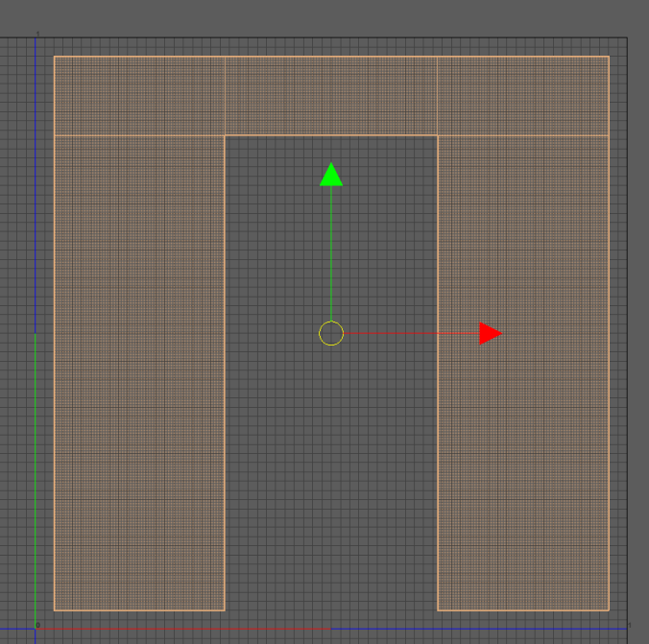Select the top-middle UV face above the gizmo
Viewport: 649px width, 644px height.
[331, 96]
